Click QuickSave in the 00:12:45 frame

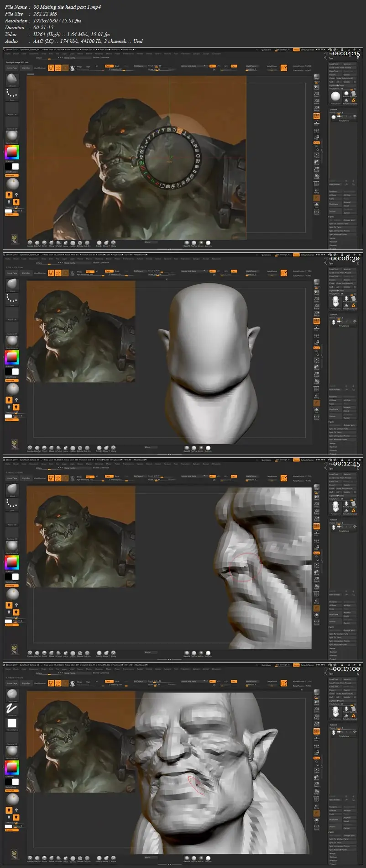point(266,460)
